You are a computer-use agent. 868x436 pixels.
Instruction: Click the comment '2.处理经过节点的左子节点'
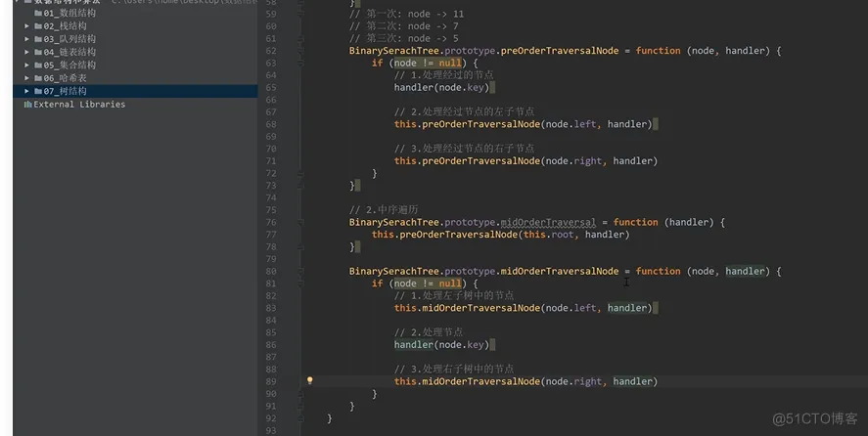coord(464,111)
